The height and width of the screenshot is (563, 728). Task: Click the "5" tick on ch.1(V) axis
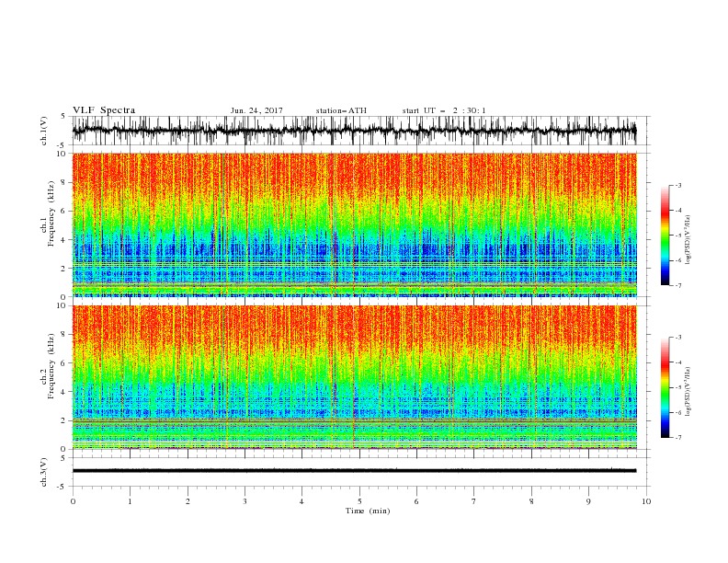64,116
